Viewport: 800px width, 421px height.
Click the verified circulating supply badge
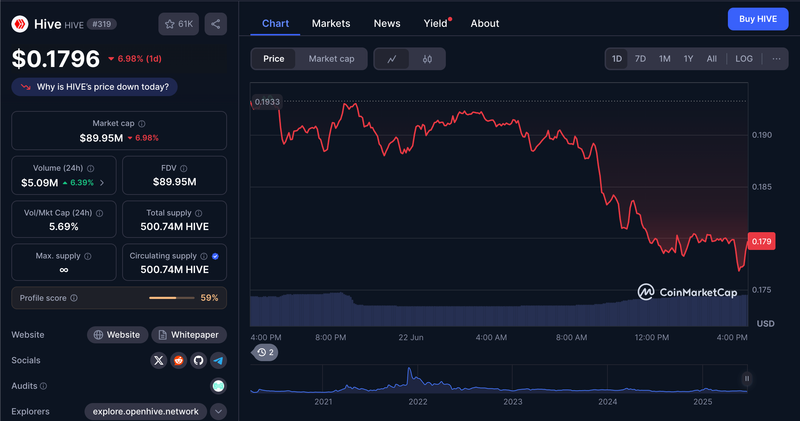[x=215, y=256]
